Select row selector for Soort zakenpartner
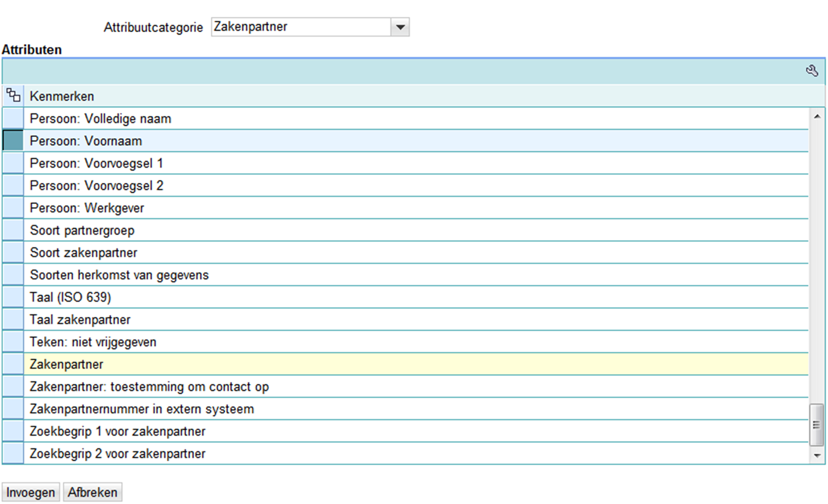The image size is (828, 504). tap(13, 252)
